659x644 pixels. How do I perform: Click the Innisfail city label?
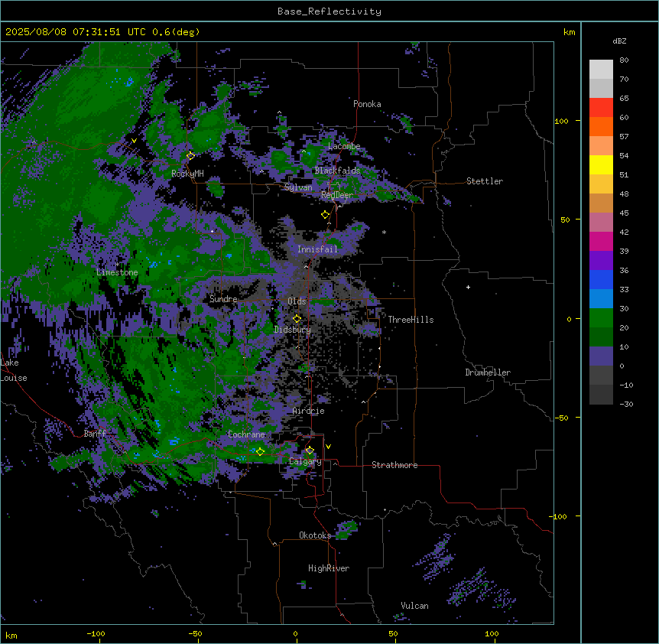coord(317,249)
